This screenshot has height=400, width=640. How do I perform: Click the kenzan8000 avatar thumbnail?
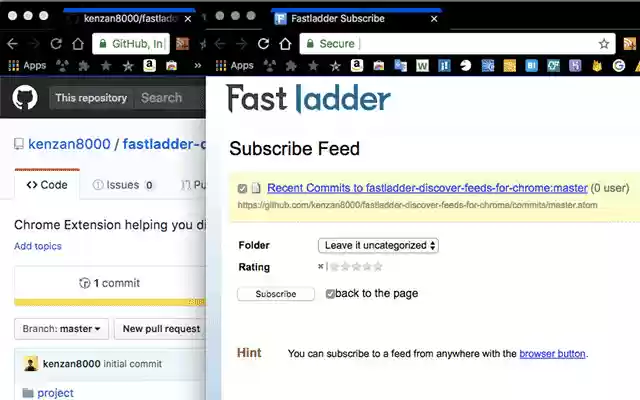point(31,363)
